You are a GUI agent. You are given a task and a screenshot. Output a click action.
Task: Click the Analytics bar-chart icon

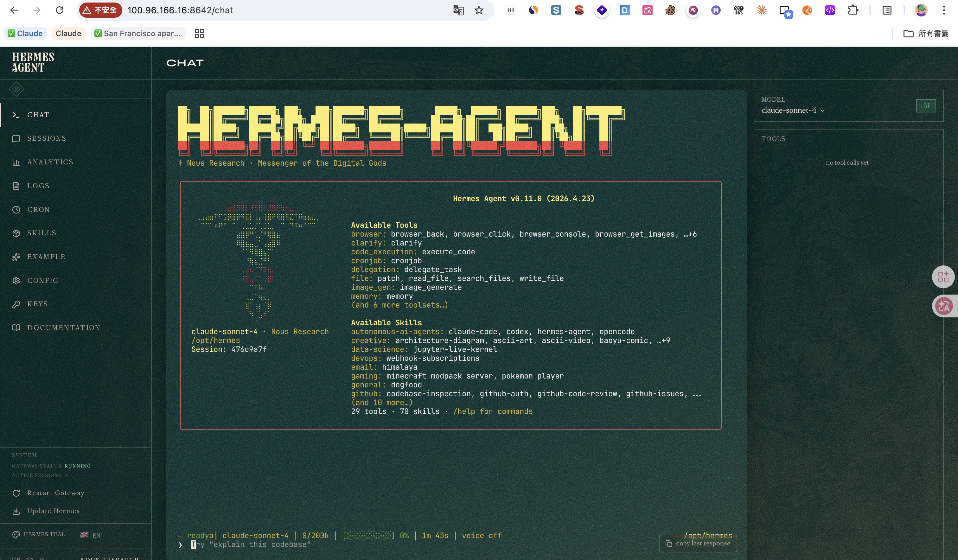[x=16, y=162]
